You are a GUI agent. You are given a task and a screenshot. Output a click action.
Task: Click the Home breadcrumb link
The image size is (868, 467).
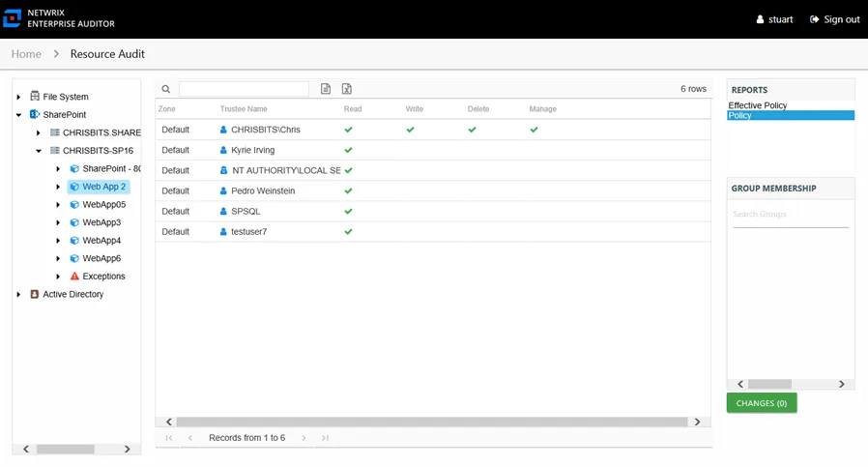[x=26, y=54]
